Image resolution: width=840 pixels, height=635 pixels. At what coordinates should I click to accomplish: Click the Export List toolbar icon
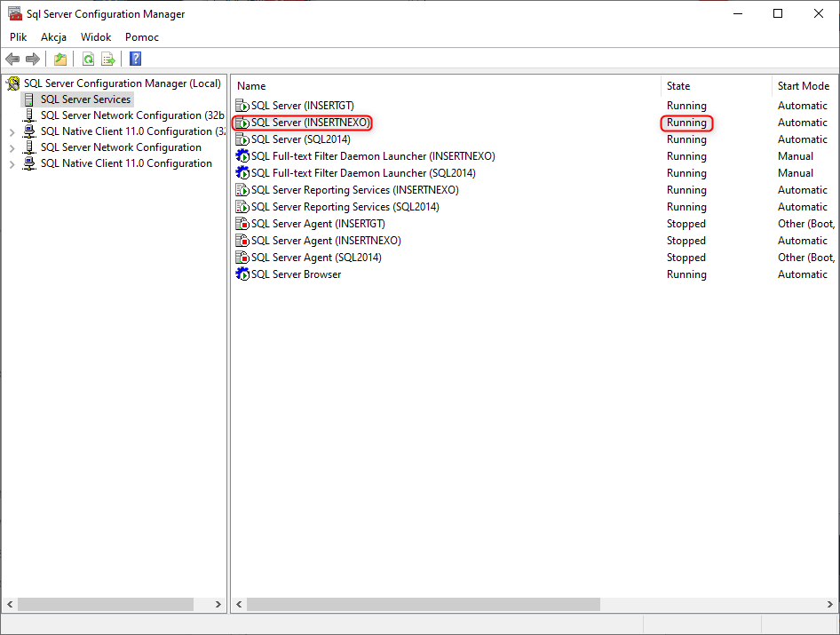108,59
